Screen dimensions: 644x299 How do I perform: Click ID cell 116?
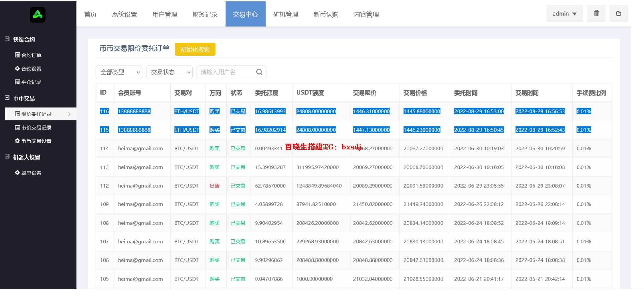(x=104, y=111)
